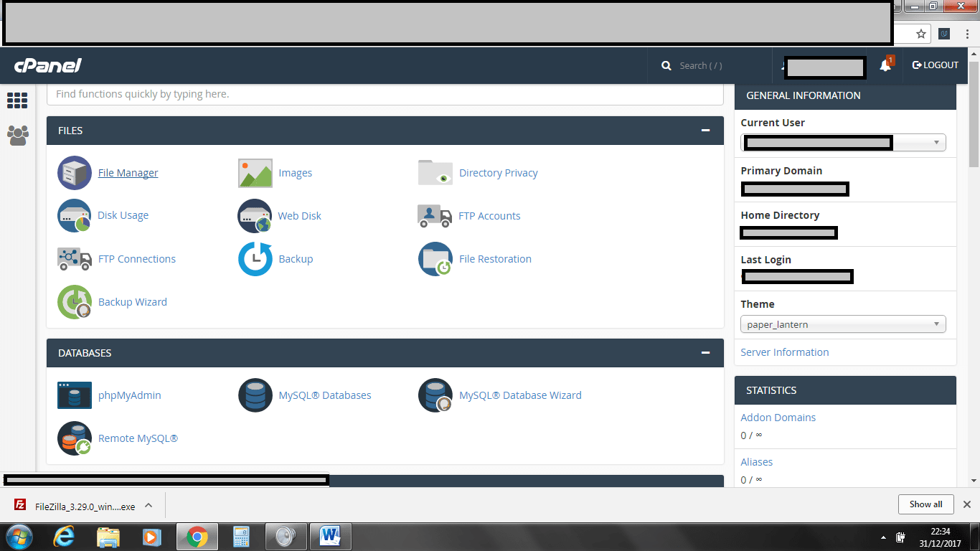Click the Directory Privacy folder icon
This screenshot has height=551, width=980.
[435, 173]
